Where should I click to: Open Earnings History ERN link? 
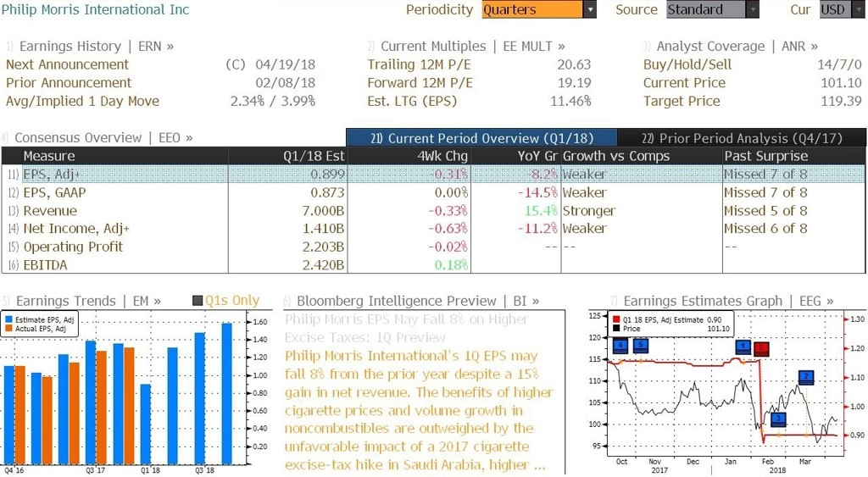coord(97,47)
